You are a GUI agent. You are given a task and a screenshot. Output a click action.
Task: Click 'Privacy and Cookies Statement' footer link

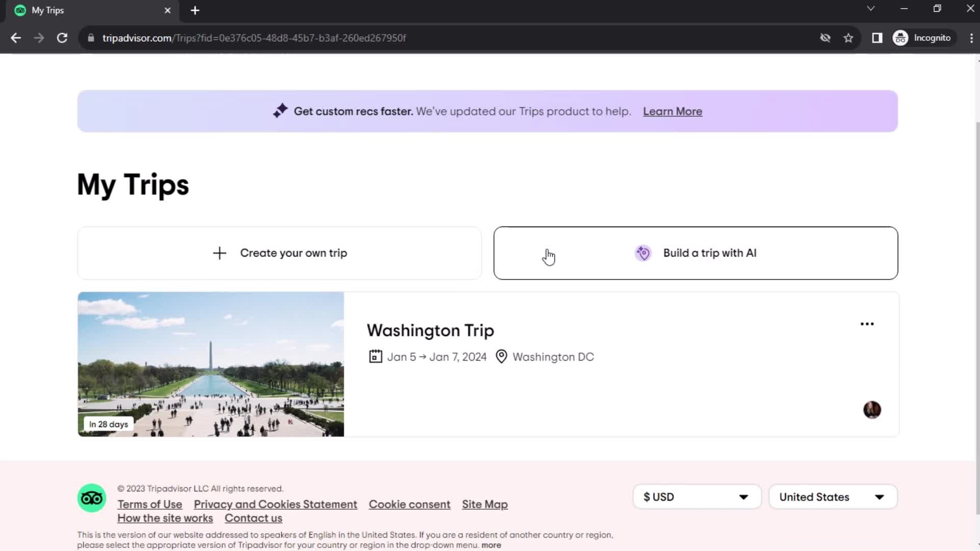[275, 504]
